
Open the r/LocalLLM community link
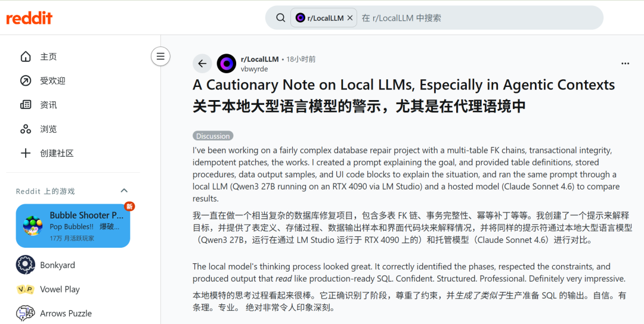259,60
